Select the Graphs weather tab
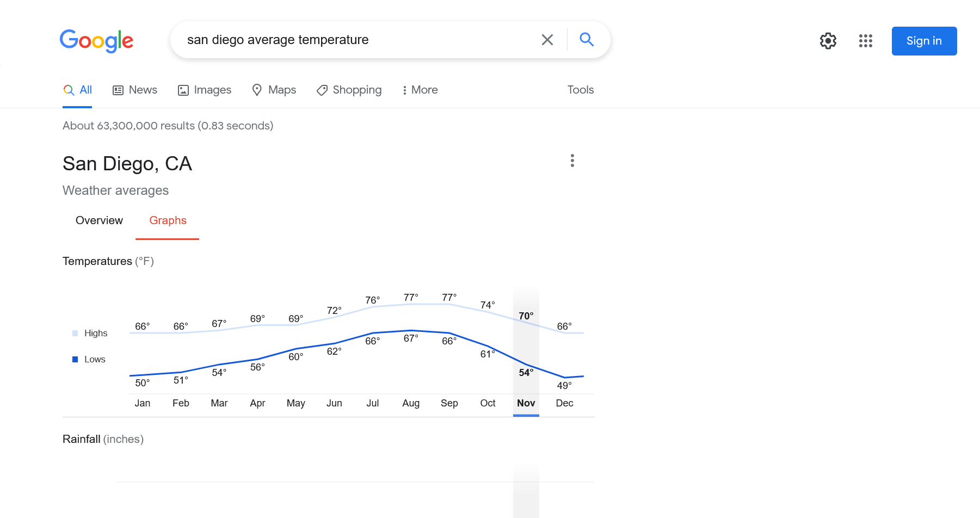This screenshot has width=980, height=518. (168, 220)
